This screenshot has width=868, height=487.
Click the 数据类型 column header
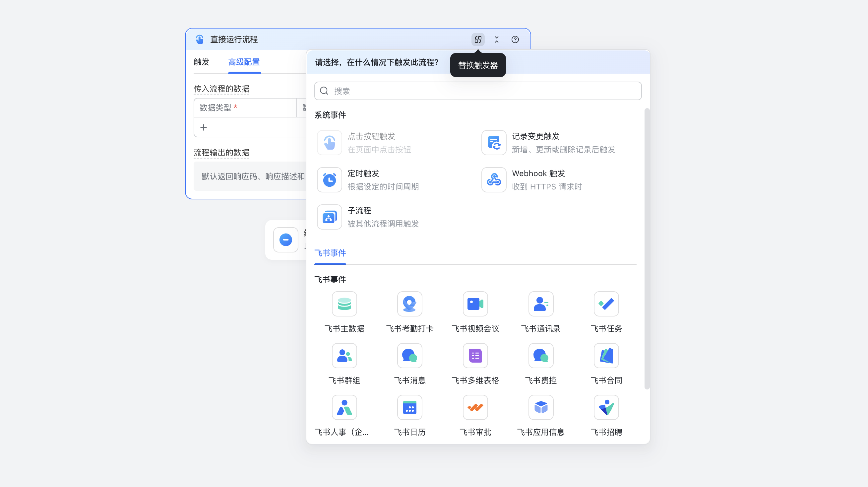click(x=245, y=107)
